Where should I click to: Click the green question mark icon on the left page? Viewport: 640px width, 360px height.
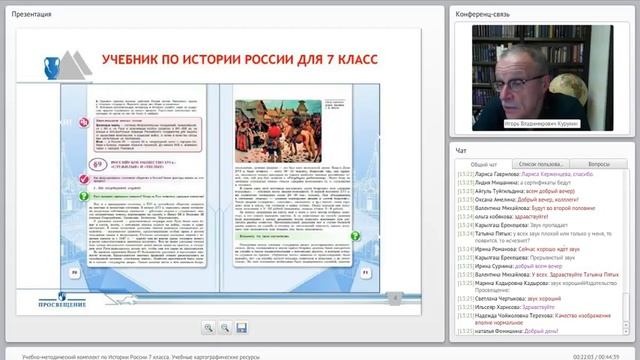[x=84, y=196]
